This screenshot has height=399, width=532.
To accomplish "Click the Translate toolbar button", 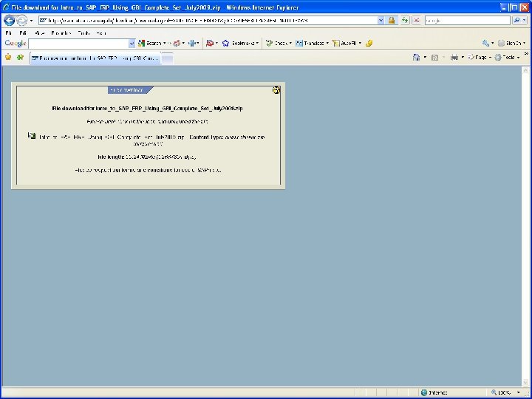I will pyautogui.click(x=310, y=43).
